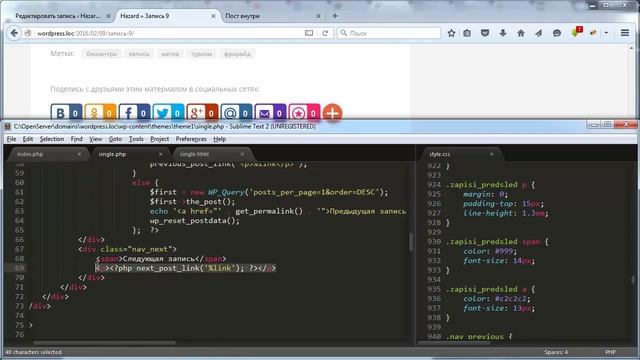Close the 'Hazard » Запись 9' browser tab

pyautogui.click(x=213, y=16)
